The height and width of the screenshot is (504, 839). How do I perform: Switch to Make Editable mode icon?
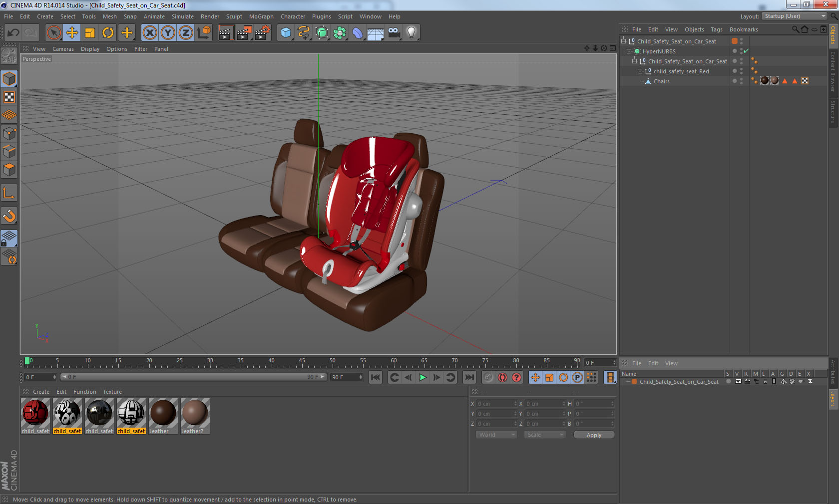(x=9, y=56)
